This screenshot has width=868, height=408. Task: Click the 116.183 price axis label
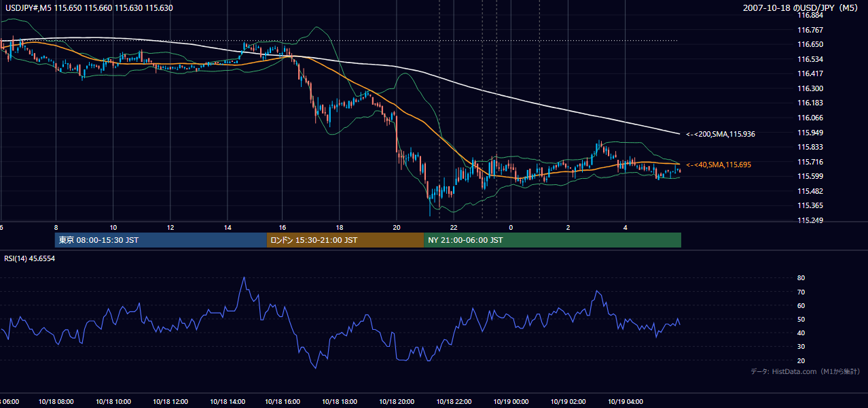[x=811, y=103]
